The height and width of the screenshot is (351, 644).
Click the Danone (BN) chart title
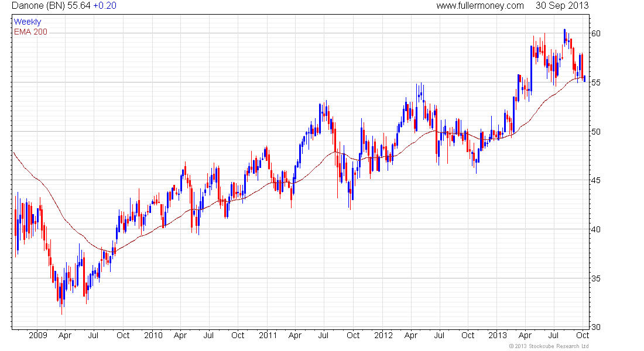[x=38, y=6]
